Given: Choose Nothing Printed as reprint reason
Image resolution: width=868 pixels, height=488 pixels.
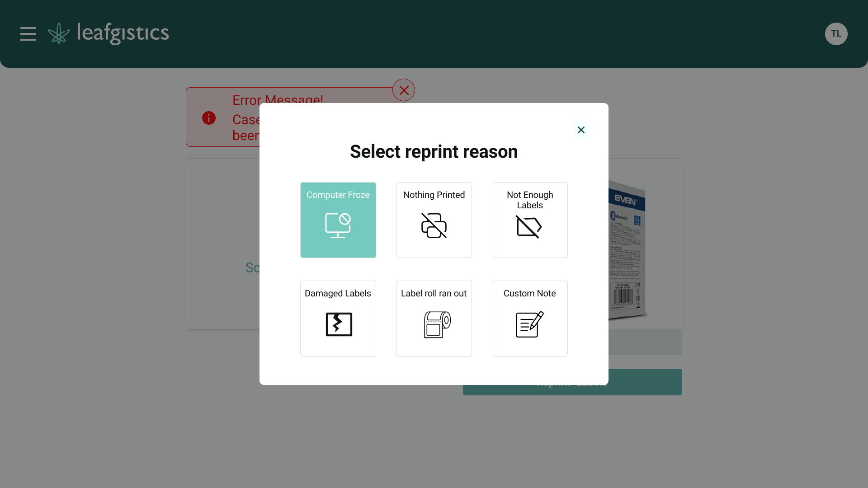Looking at the screenshot, I should [x=434, y=220].
